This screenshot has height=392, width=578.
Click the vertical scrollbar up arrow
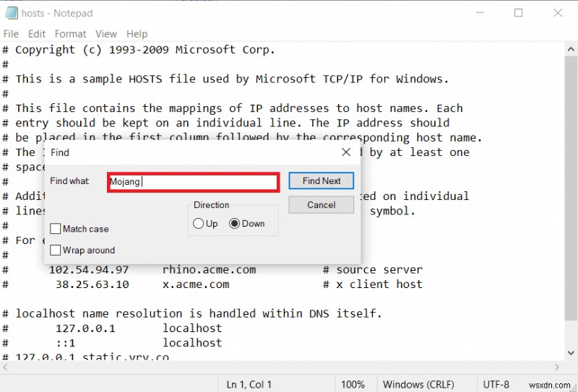click(x=571, y=49)
